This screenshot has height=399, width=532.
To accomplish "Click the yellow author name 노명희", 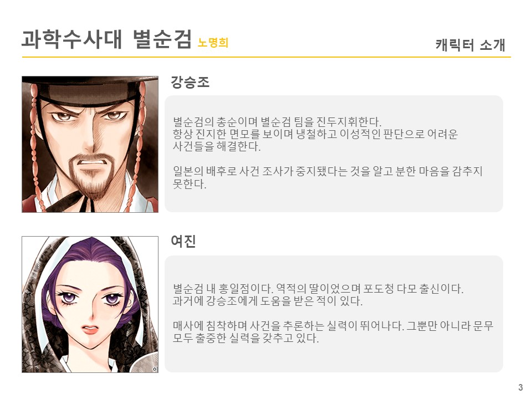I will pyautogui.click(x=213, y=43).
